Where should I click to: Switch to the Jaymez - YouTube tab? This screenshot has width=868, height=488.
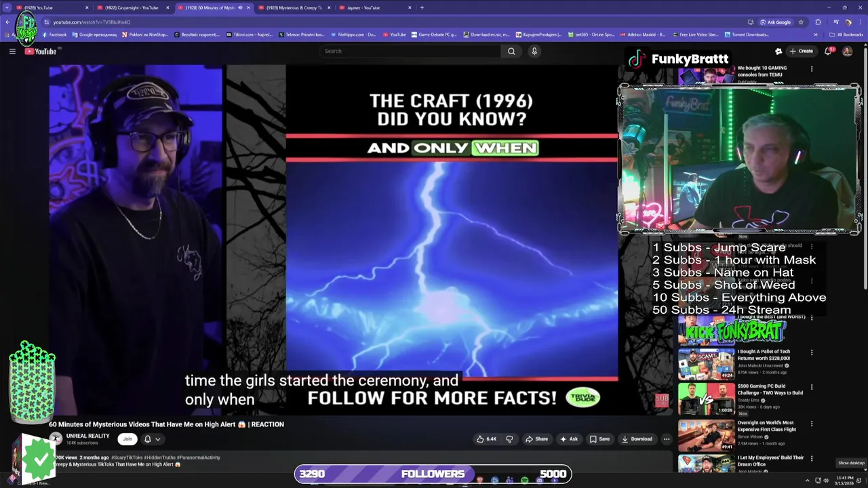(373, 7)
